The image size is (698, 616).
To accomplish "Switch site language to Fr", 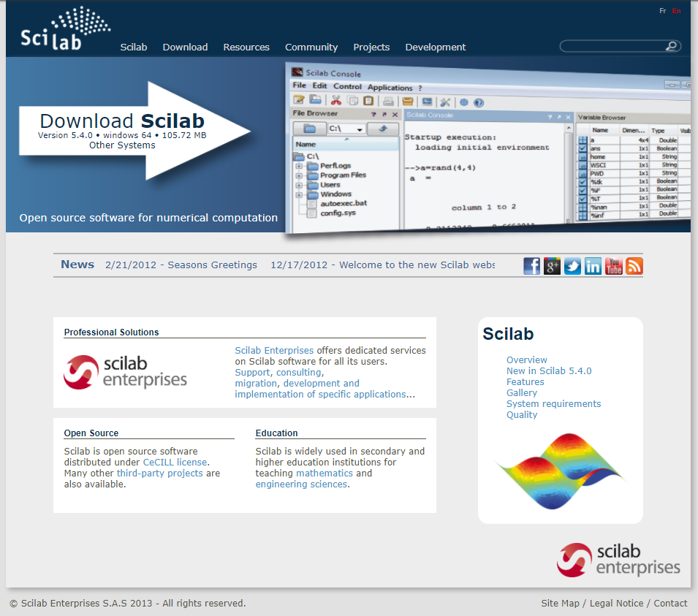I will click(x=662, y=11).
